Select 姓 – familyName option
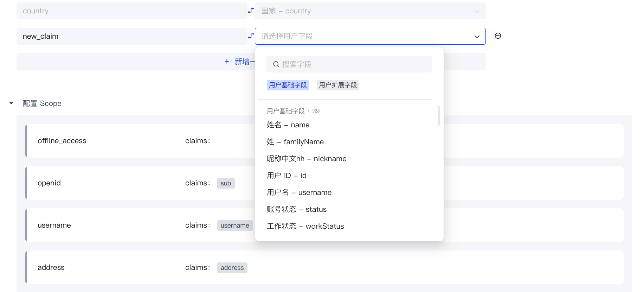The image size is (644, 292). point(295,142)
